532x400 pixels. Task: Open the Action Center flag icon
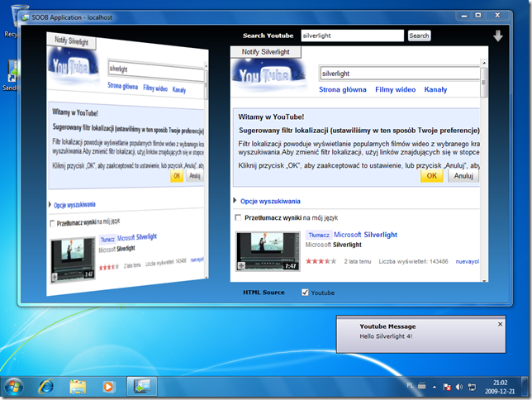[447, 387]
